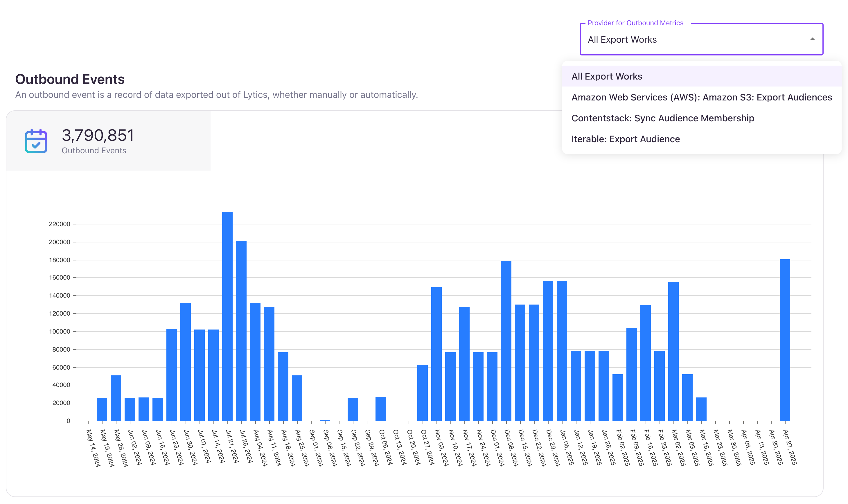Pick Iterable: Export Audience option
This screenshot has height=504, width=848.
626,139
